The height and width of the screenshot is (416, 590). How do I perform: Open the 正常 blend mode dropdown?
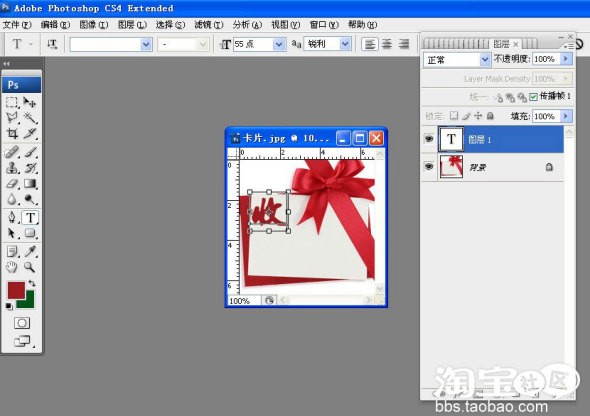click(x=485, y=59)
